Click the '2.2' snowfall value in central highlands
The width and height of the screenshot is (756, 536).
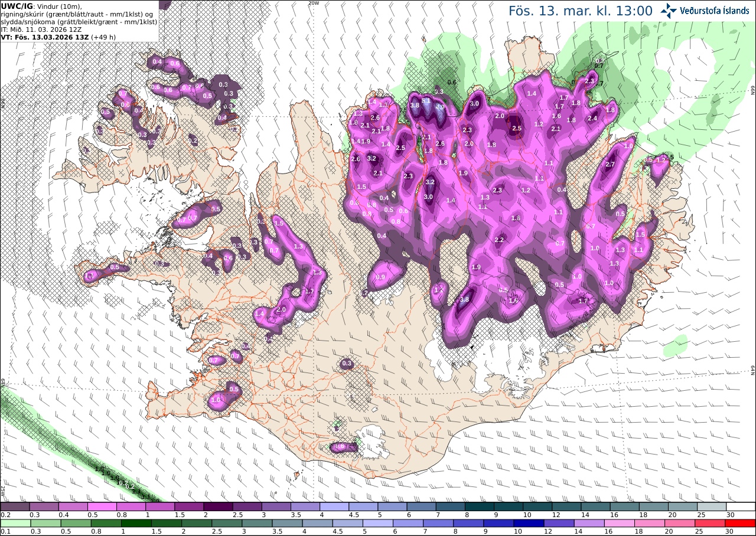click(499, 240)
